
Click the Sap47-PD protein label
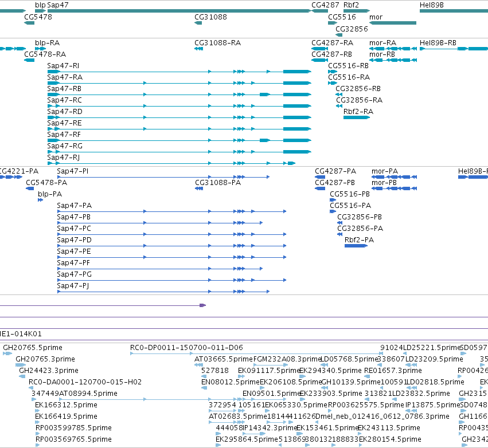tap(75, 240)
